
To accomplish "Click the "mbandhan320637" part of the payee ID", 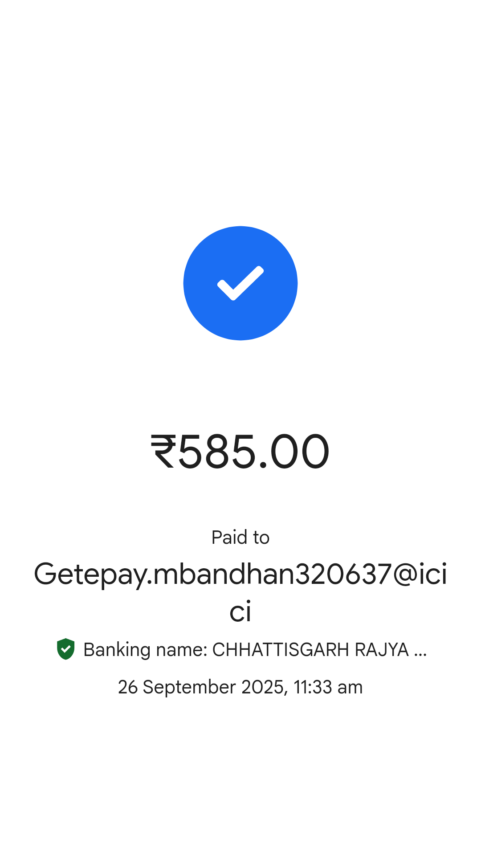I will pos(273,574).
